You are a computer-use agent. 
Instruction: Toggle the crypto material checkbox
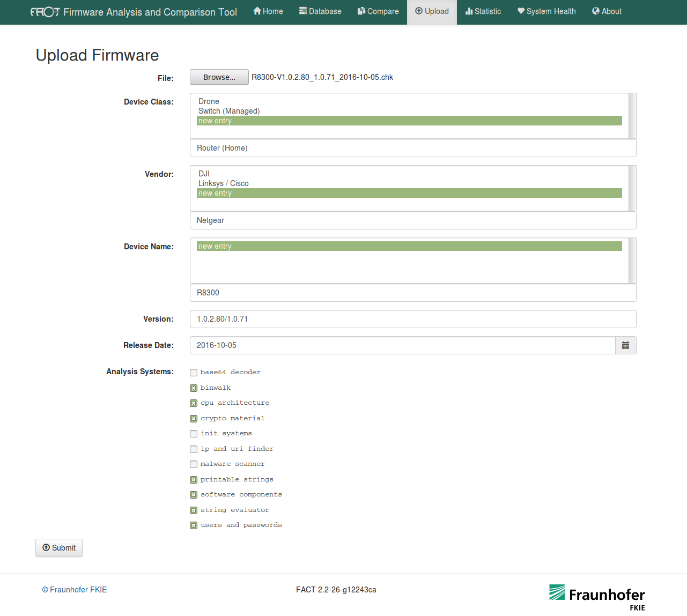[x=194, y=419]
